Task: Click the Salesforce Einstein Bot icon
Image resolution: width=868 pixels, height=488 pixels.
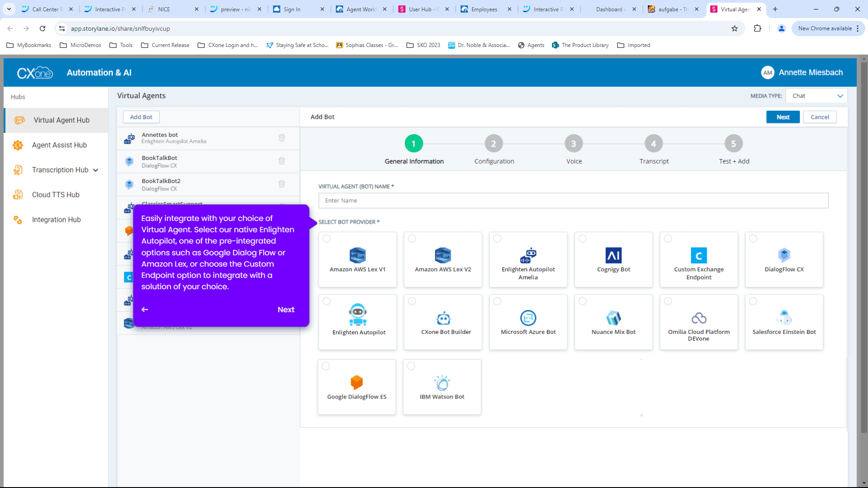Action: tap(784, 318)
